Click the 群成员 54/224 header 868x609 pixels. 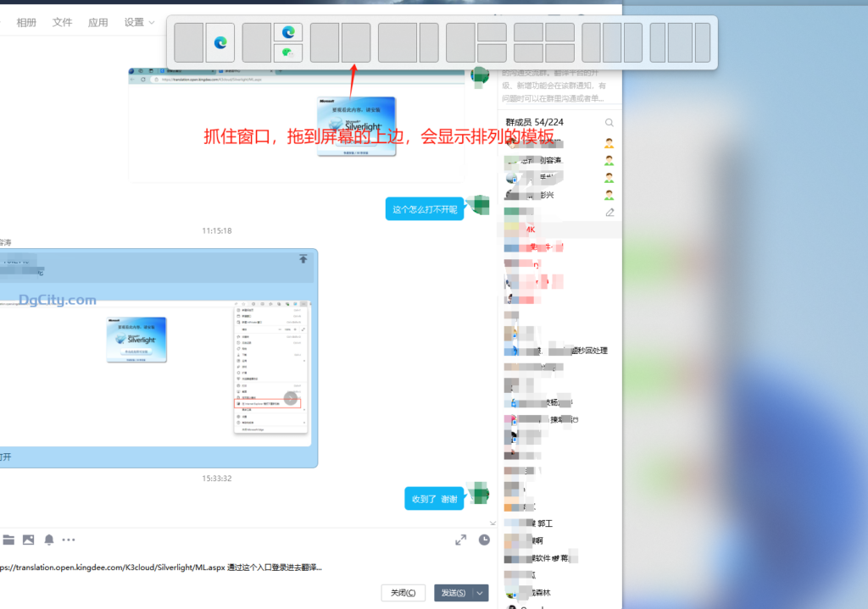534,122
